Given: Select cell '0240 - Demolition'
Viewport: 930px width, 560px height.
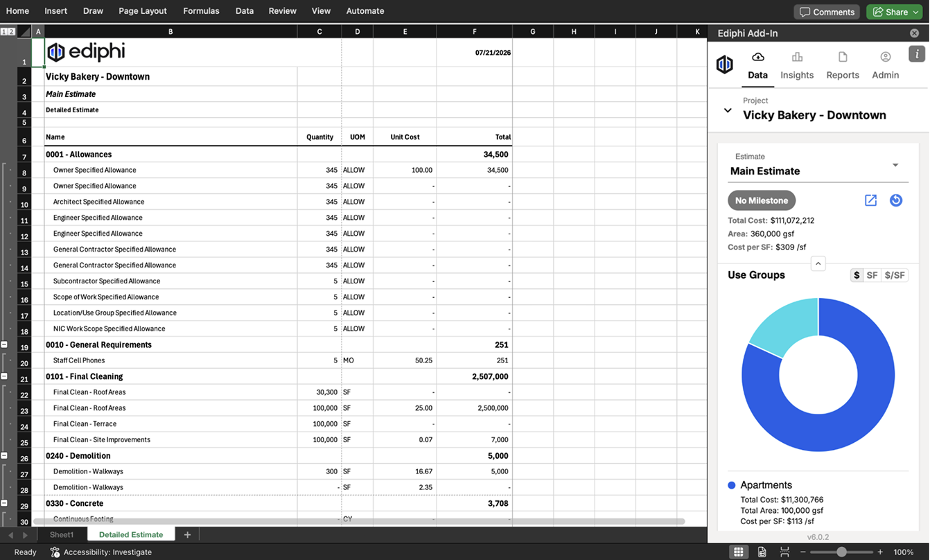Looking at the screenshot, I should coord(170,456).
